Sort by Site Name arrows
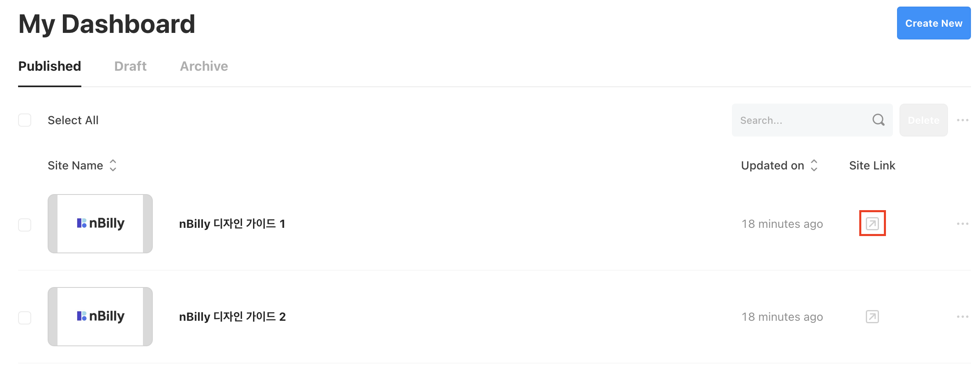 point(113,165)
